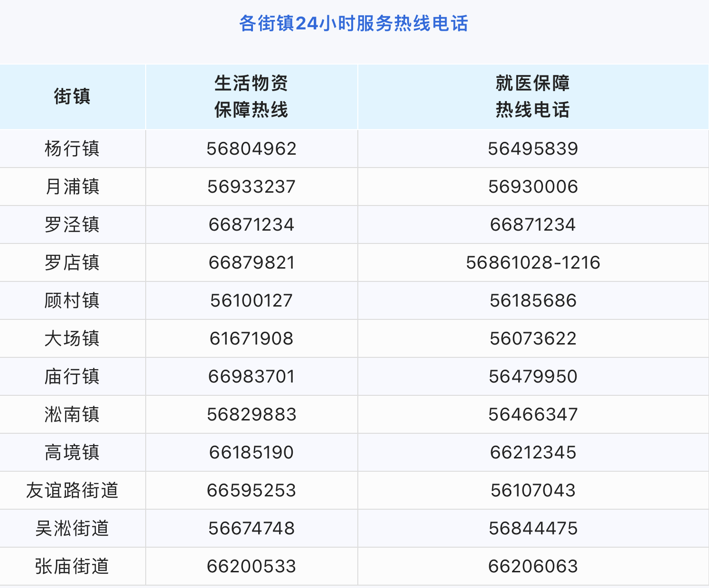Image resolution: width=709 pixels, height=588 pixels.
Task: Click phone number 56495839
Action: coord(533,149)
